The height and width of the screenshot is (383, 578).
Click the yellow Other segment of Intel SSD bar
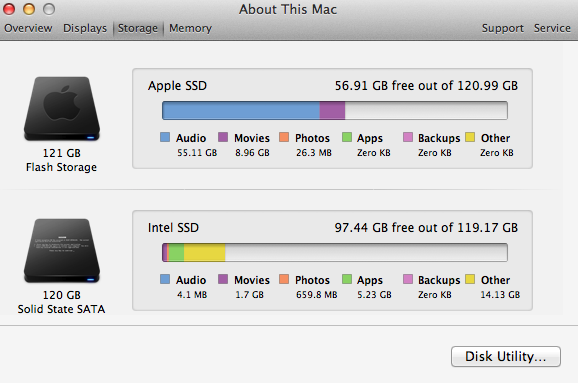205,253
